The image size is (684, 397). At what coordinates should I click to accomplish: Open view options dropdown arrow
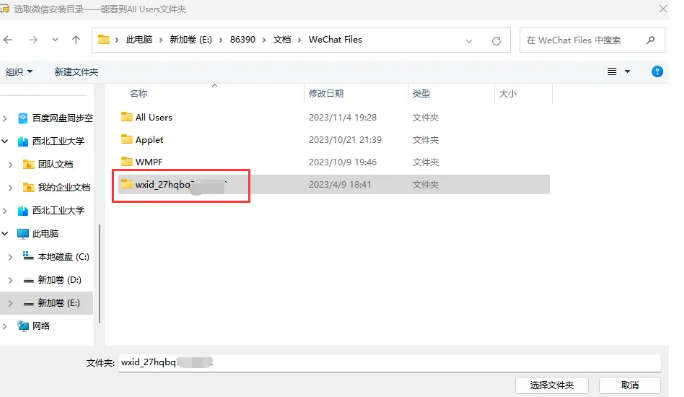pyautogui.click(x=627, y=72)
